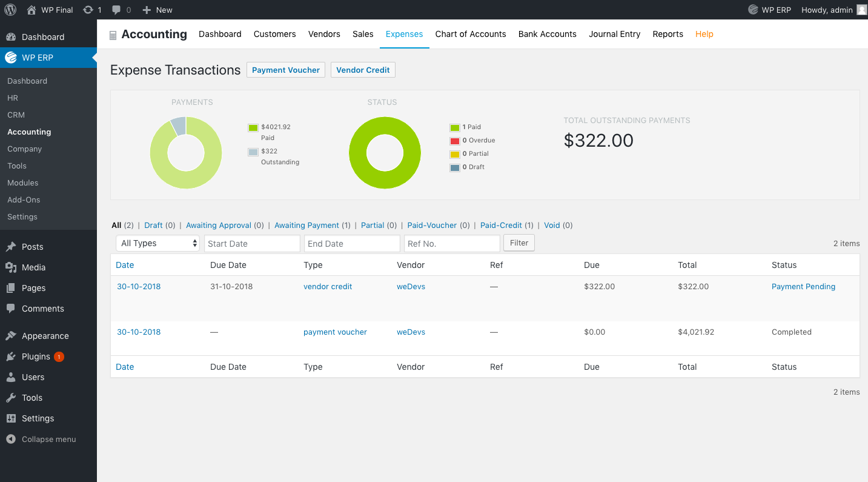Click the Payment Voucher button
This screenshot has width=868, height=482.
(x=285, y=70)
